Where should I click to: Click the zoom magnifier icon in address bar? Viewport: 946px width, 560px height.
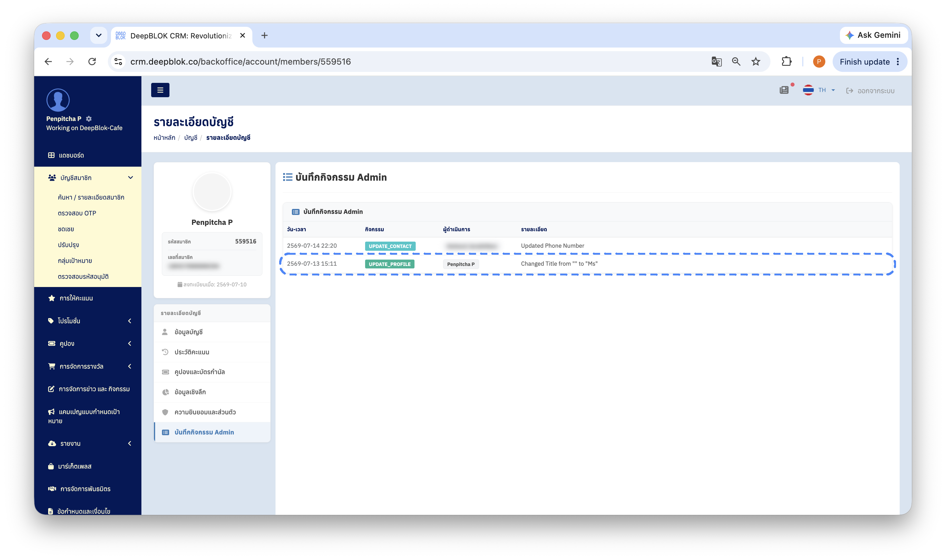(x=736, y=62)
